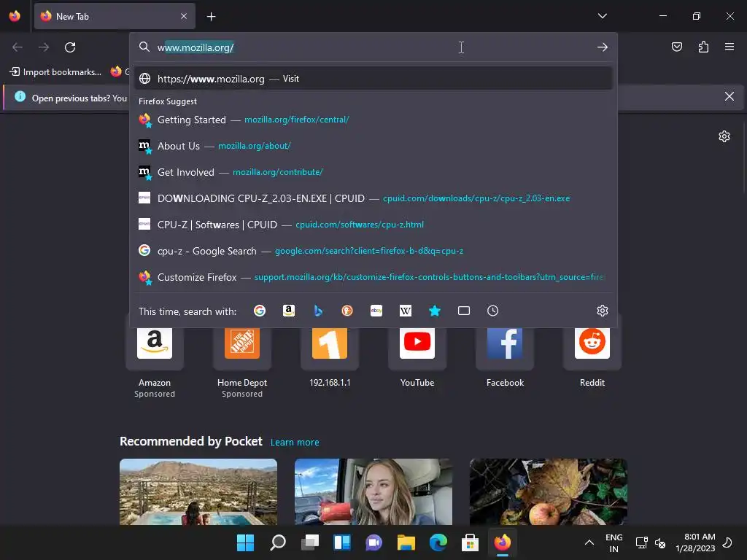Open Windows Start menu
Image resolution: width=747 pixels, height=560 pixels.
click(245, 542)
